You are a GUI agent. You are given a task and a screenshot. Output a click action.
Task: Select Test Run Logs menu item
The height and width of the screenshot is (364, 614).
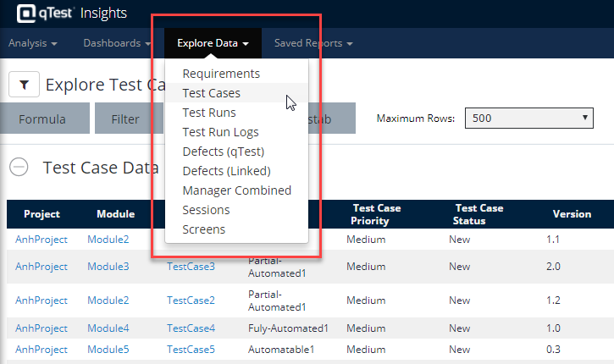coord(221,132)
